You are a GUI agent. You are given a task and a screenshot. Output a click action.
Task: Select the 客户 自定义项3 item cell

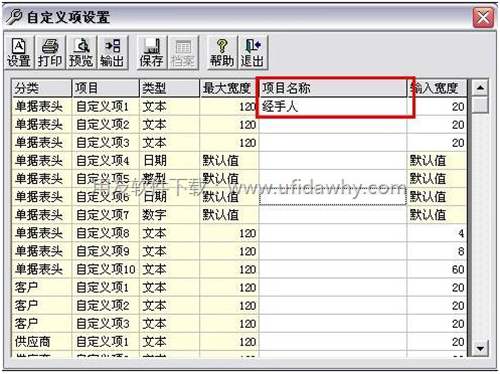pyautogui.click(x=106, y=323)
